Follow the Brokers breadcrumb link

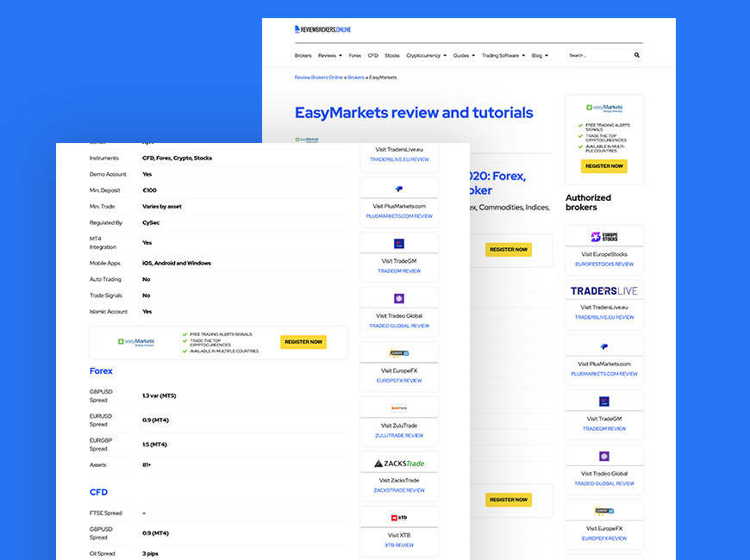coord(356,78)
